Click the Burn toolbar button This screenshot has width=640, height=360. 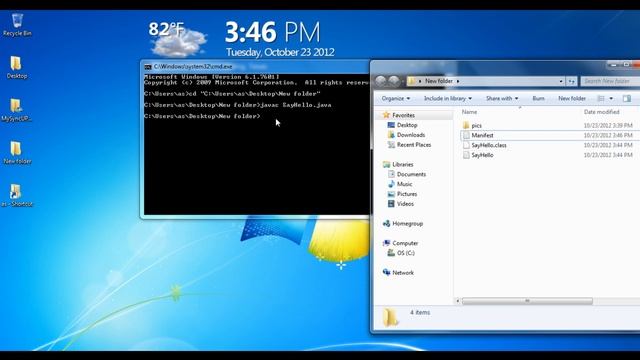click(x=538, y=98)
